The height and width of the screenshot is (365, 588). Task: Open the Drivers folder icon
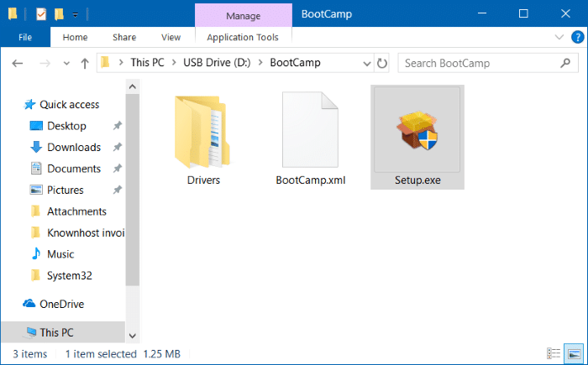pyautogui.click(x=202, y=132)
